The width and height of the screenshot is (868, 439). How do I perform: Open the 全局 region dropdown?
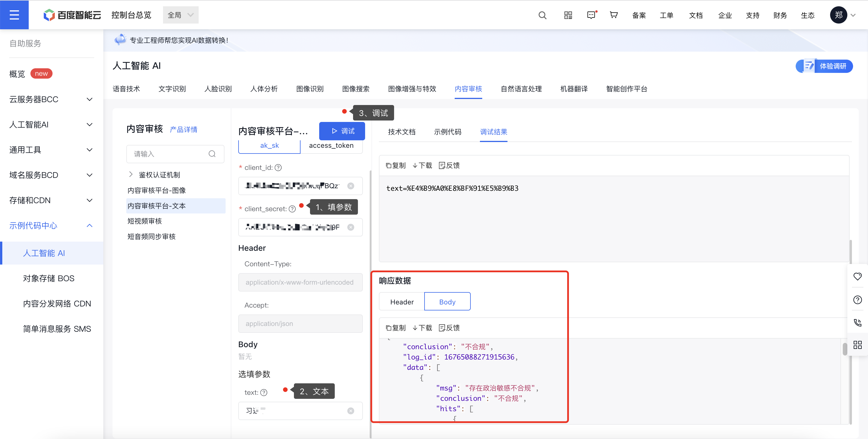[181, 15]
